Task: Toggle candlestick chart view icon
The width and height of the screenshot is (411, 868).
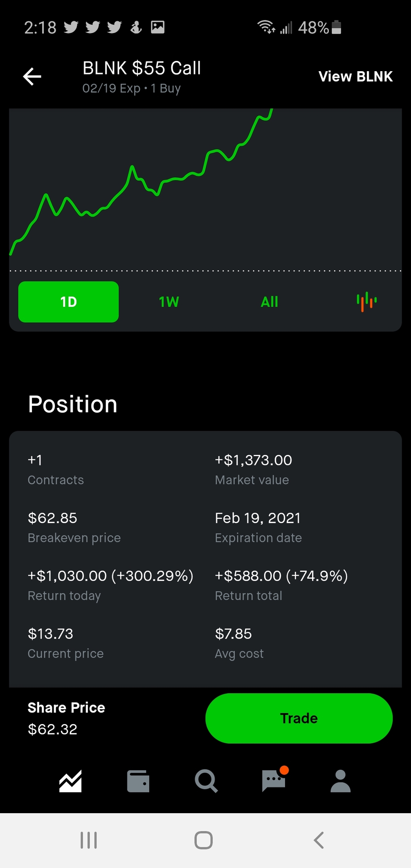Action: point(367,302)
